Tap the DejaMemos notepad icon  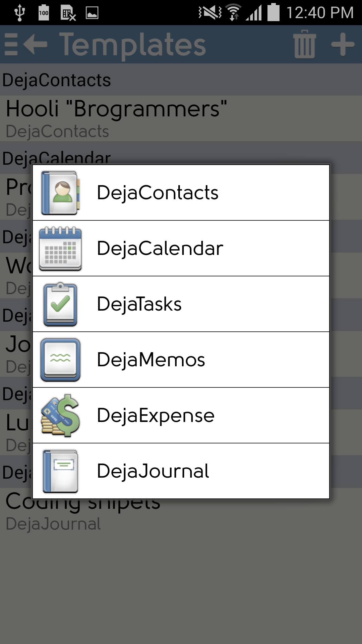60,360
